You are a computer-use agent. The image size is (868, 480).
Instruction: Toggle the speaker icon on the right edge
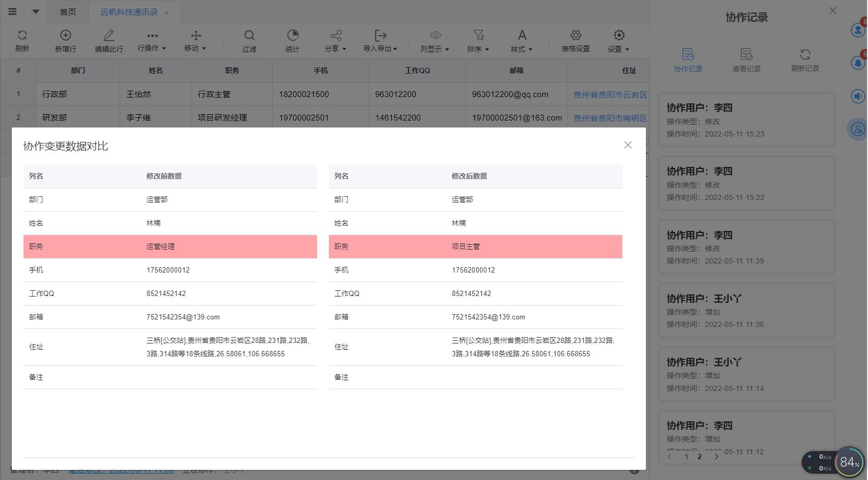[858, 97]
